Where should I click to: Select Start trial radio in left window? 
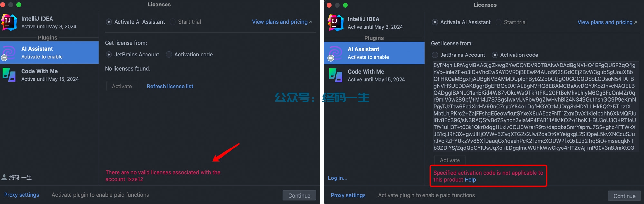click(x=173, y=22)
